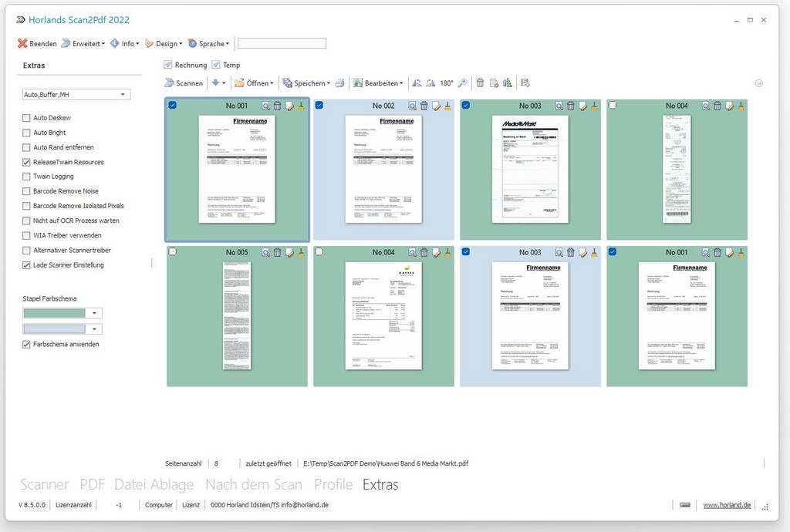This screenshot has height=532, width=790.
Task: Open the Scannen scanner function
Action: (x=184, y=82)
